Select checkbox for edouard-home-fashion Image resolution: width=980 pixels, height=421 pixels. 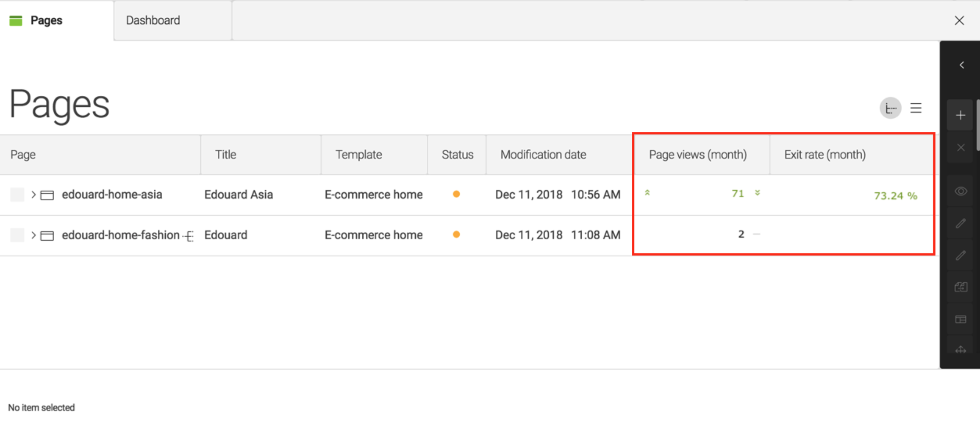coord(17,235)
